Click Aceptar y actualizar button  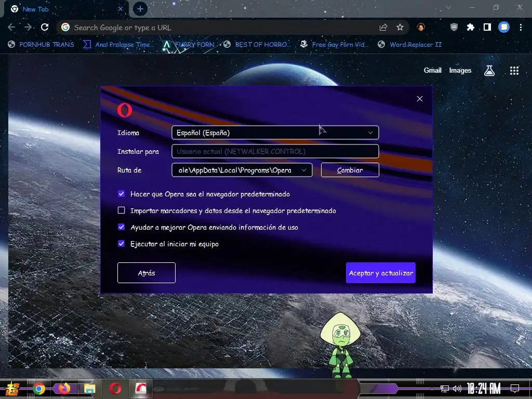(381, 273)
